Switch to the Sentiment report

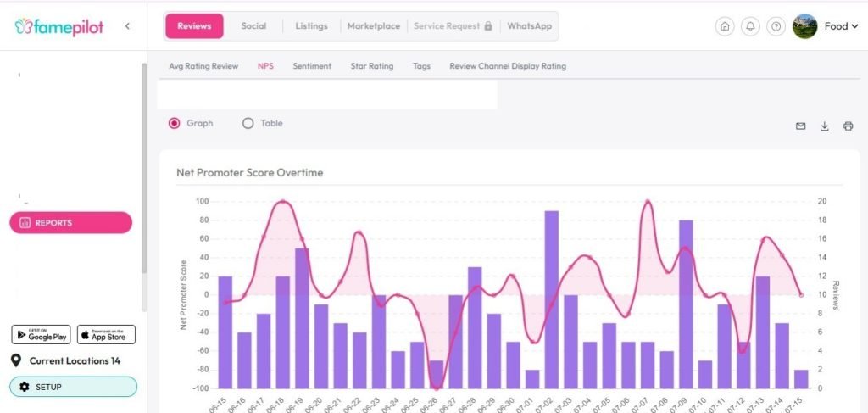pos(312,66)
